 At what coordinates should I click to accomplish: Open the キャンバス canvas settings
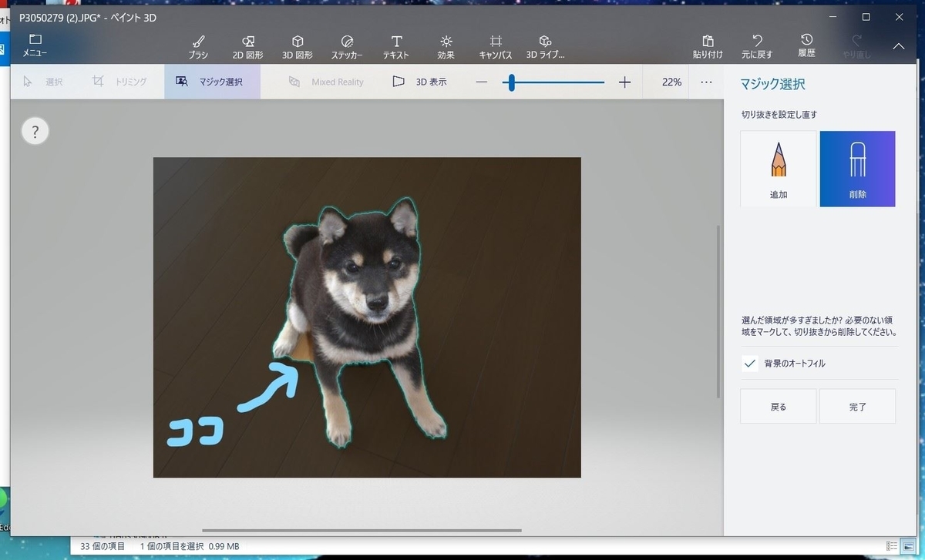coord(496,46)
